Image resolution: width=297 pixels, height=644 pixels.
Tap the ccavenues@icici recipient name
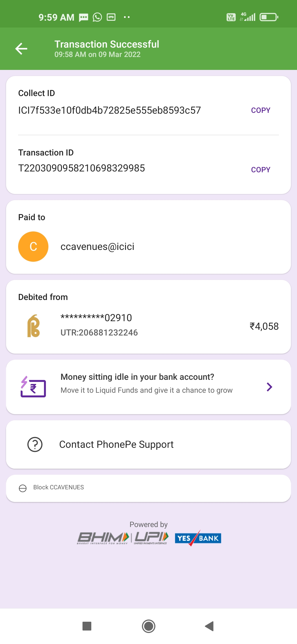coord(97,247)
